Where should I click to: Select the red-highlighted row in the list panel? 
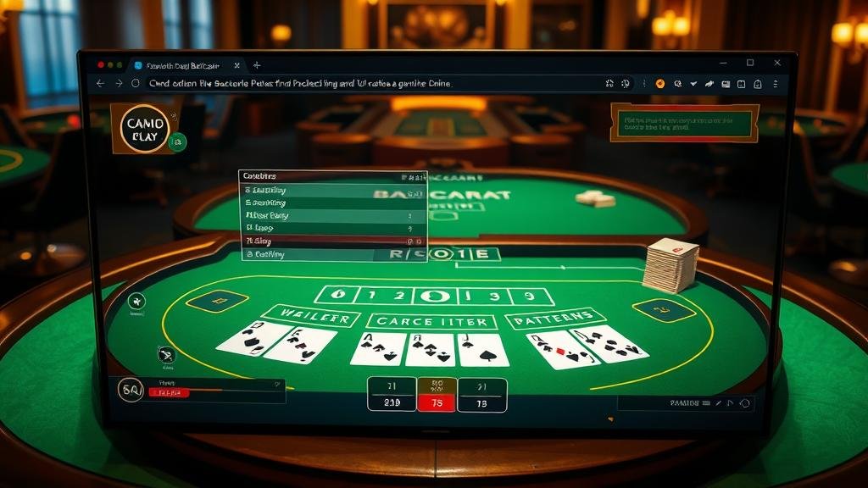tap(334, 241)
